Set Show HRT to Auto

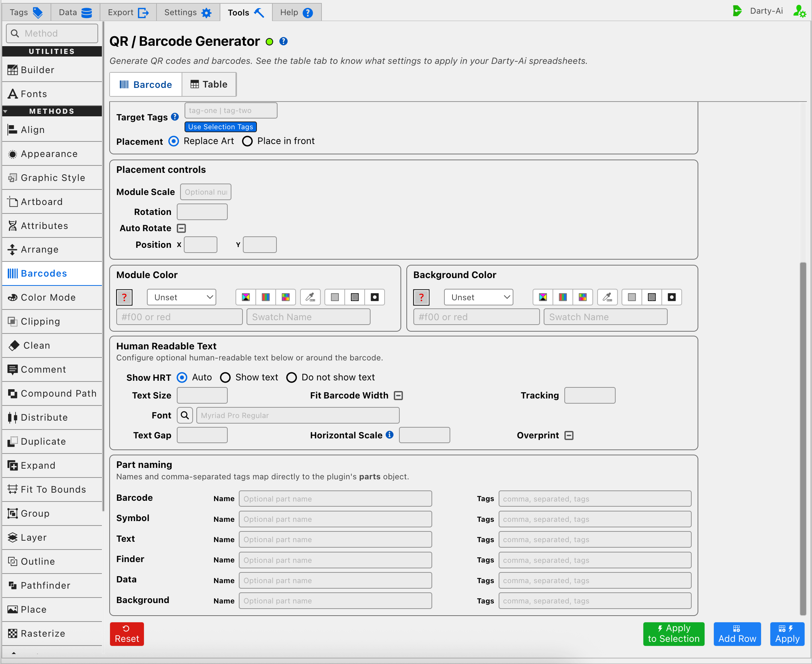(182, 377)
